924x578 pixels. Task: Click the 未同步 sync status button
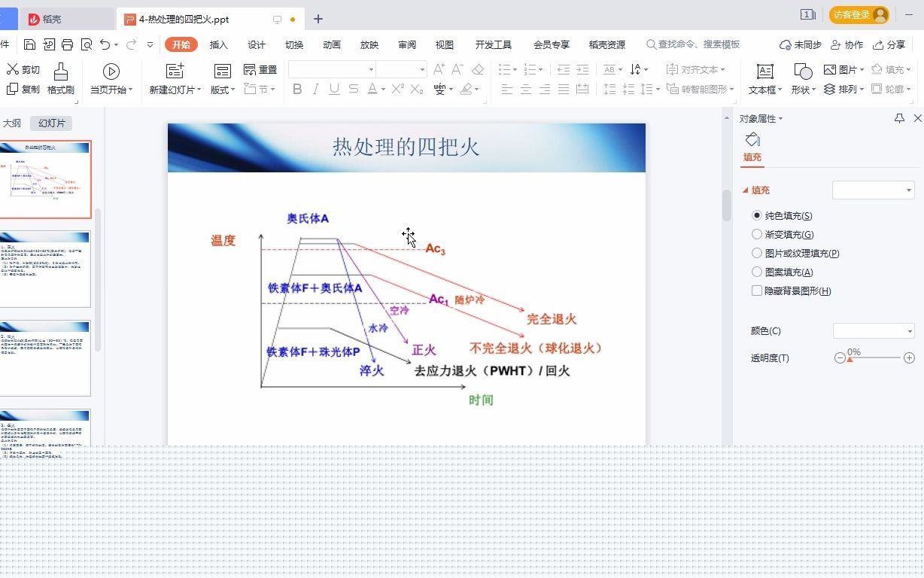[x=801, y=44]
